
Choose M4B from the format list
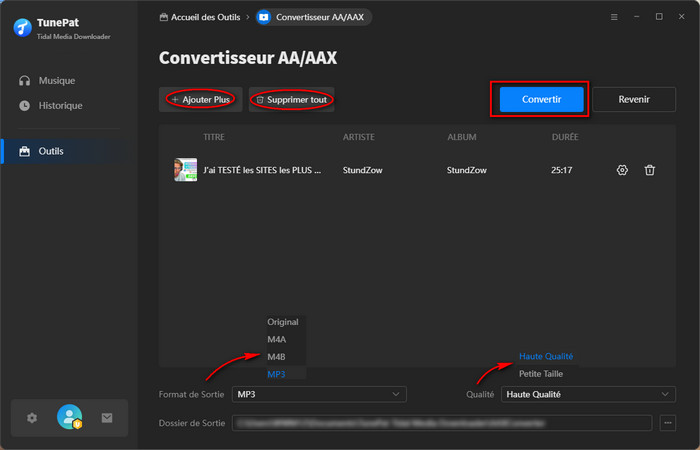coord(277,356)
